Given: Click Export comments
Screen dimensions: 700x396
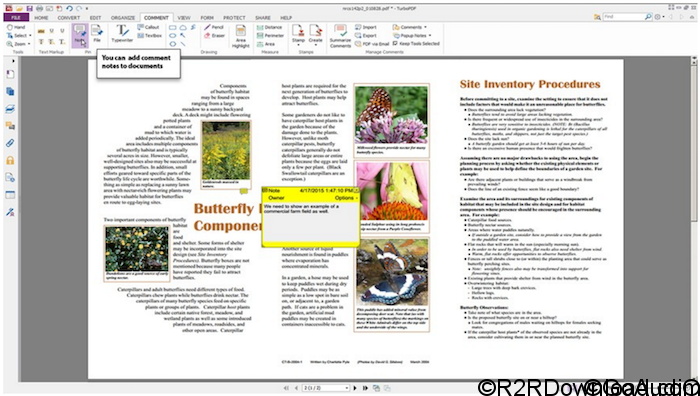Looking at the screenshot, I should (366, 36).
